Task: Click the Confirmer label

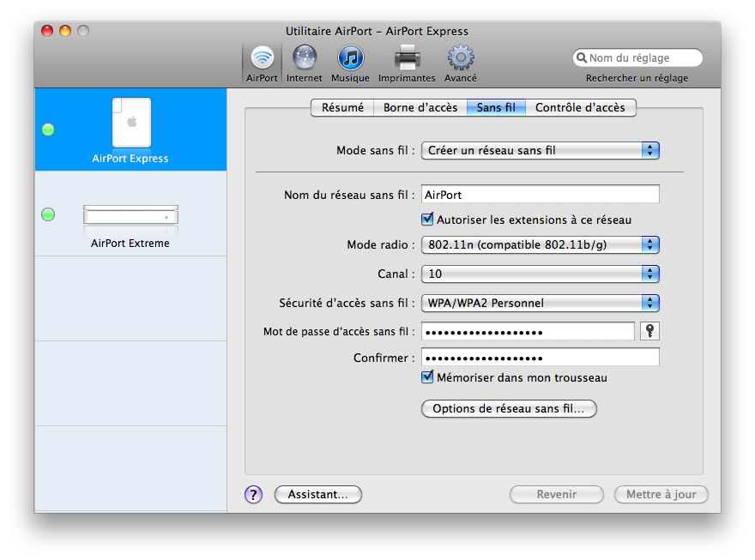Action: (x=384, y=358)
